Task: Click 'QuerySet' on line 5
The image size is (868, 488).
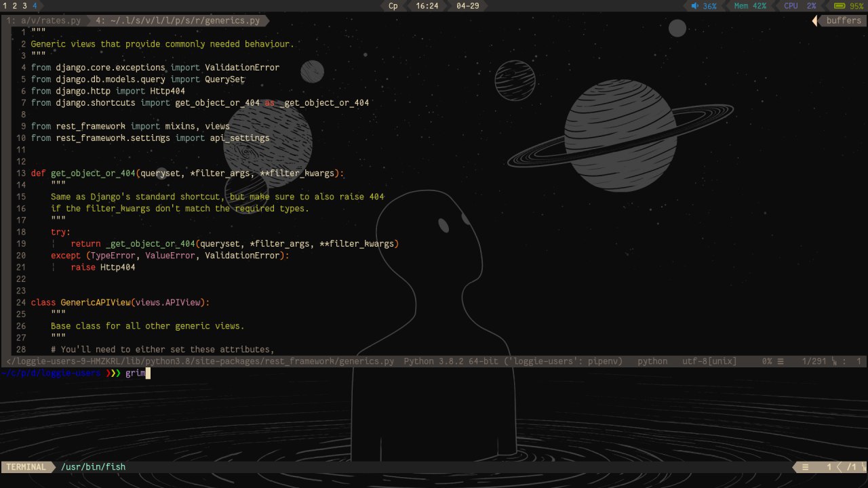Action: tap(224, 79)
